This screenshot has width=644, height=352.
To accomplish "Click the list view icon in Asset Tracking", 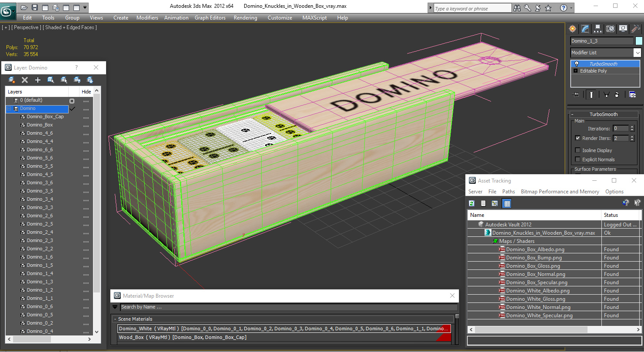I will coord(483,203).
